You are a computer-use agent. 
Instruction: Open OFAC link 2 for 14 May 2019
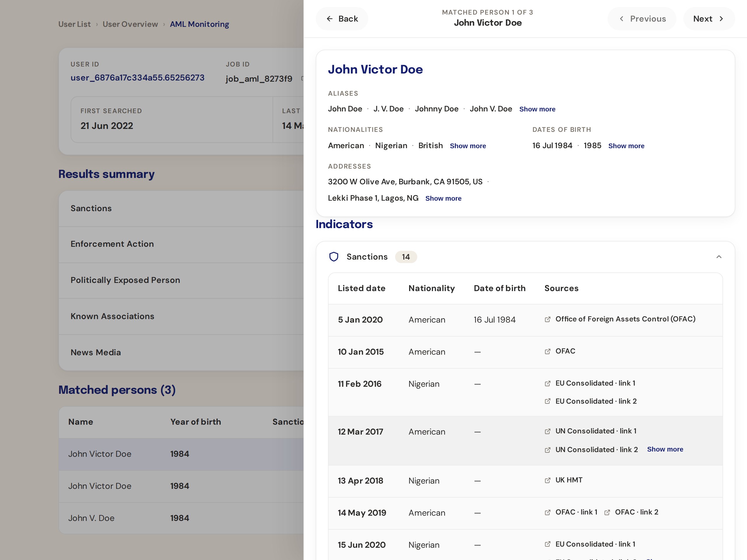[636, 512]
